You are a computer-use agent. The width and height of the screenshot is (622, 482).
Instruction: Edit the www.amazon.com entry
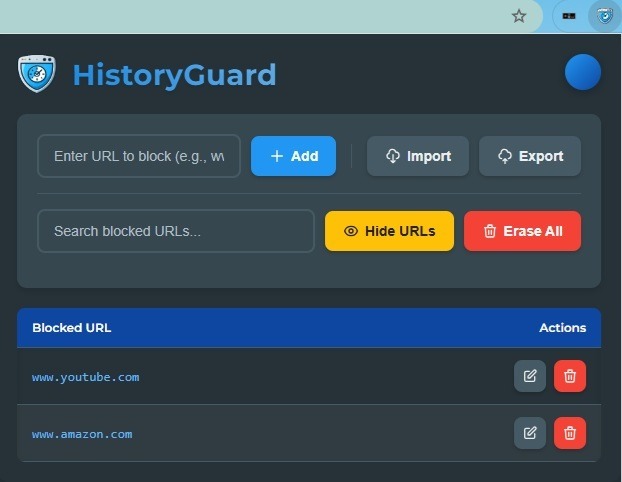pyautogui.click(x=530, y=433)
